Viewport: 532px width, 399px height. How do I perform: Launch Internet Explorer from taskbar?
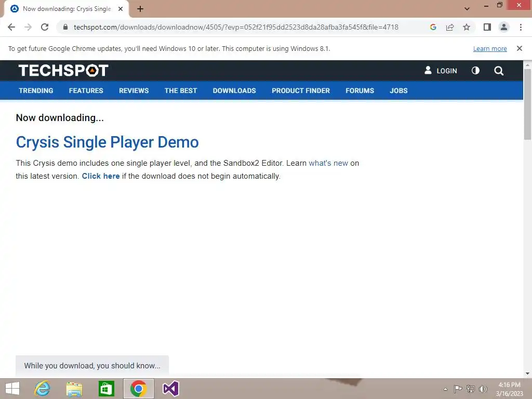pyautogui.click(x=43, y=389)
